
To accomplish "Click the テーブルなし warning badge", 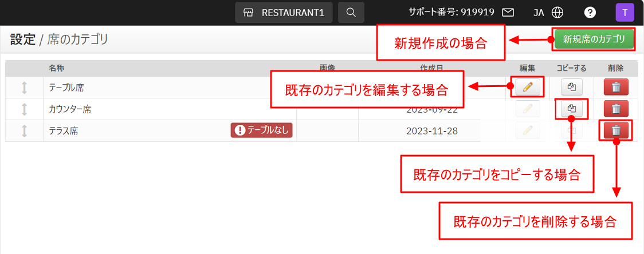I will click(262, 130).
